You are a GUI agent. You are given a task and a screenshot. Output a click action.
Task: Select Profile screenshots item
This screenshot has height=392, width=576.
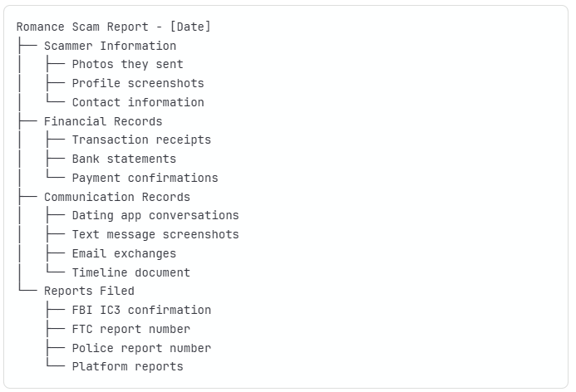click(x=137, y=83)
